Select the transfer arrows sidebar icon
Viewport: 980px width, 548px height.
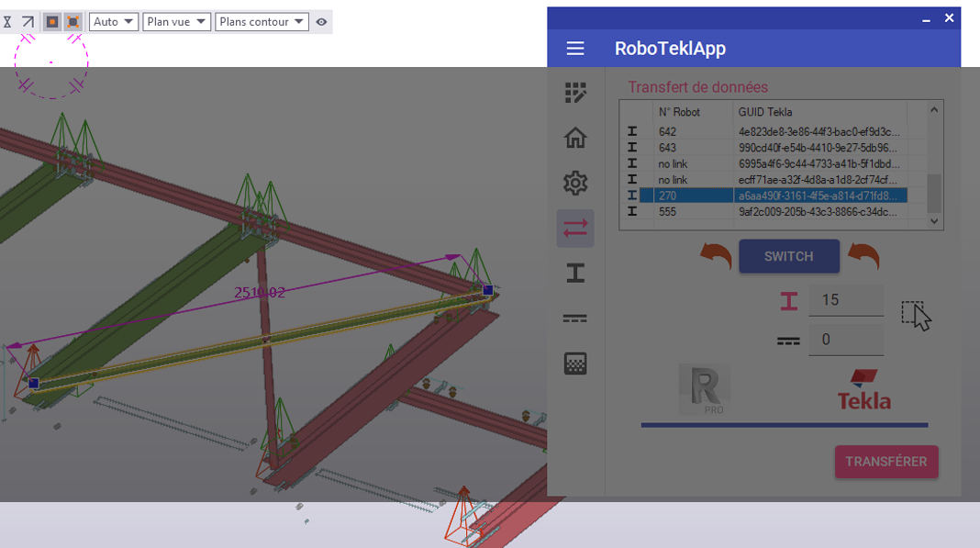point(575,229)
